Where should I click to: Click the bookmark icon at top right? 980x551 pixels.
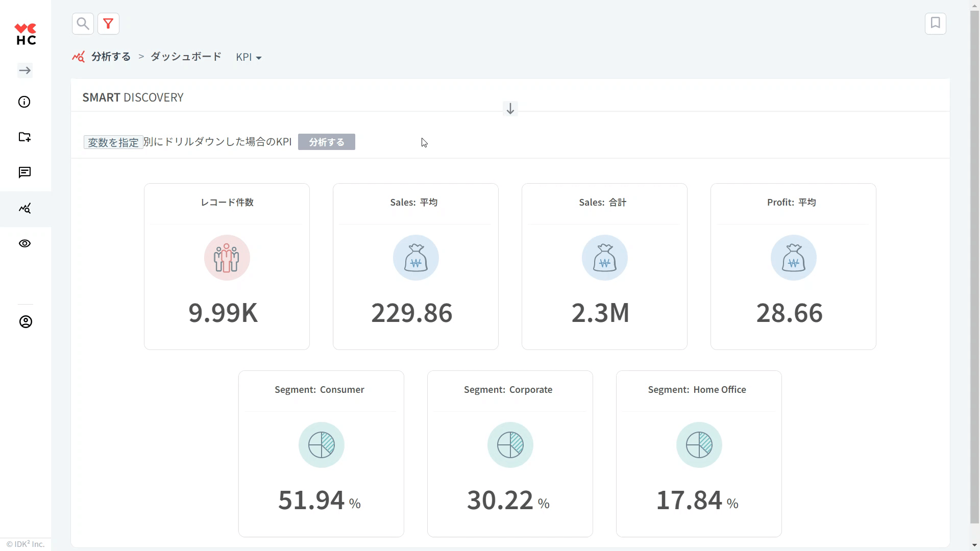pyautogui.click(x=935, y=23)
